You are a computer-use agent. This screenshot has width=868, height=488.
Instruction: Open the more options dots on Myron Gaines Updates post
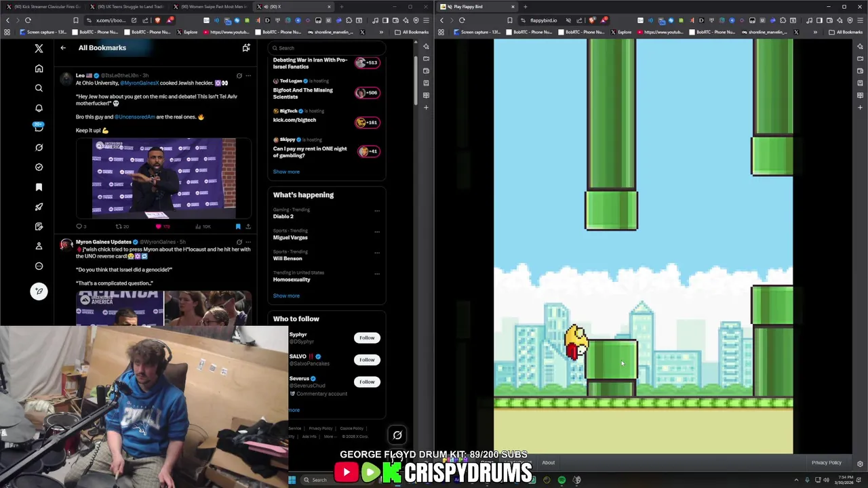coord(248,242)
